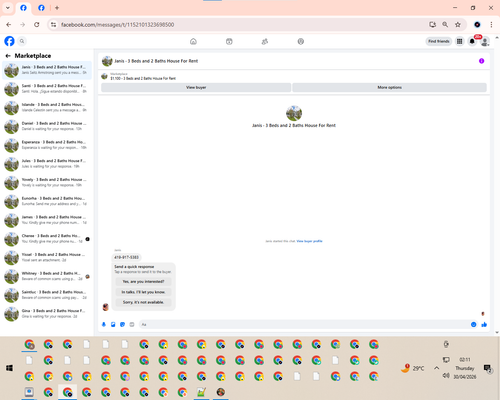
Task: Click the Find friends button
Action: point(439,41)
